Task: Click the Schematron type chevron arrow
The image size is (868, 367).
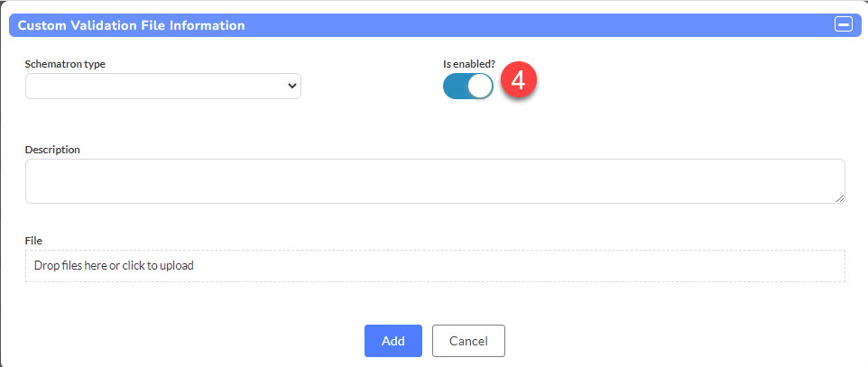Action: click(x=291, y=87)
